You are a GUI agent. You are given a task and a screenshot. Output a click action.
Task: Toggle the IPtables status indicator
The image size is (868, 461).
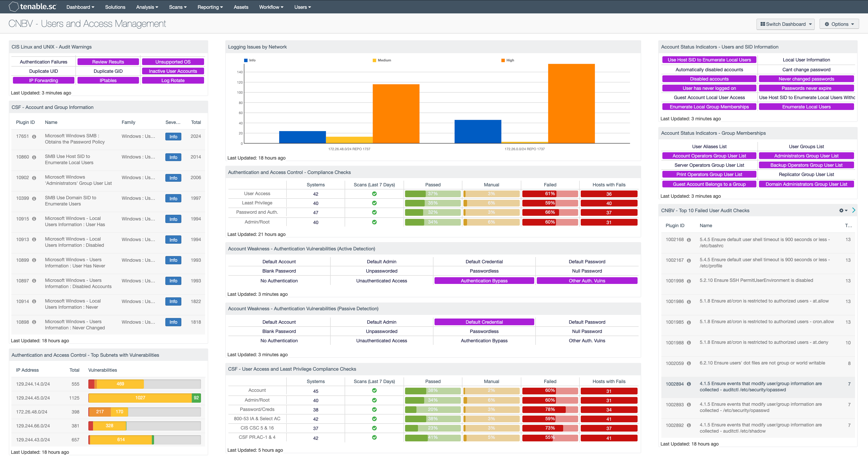(x=109, y=80)
